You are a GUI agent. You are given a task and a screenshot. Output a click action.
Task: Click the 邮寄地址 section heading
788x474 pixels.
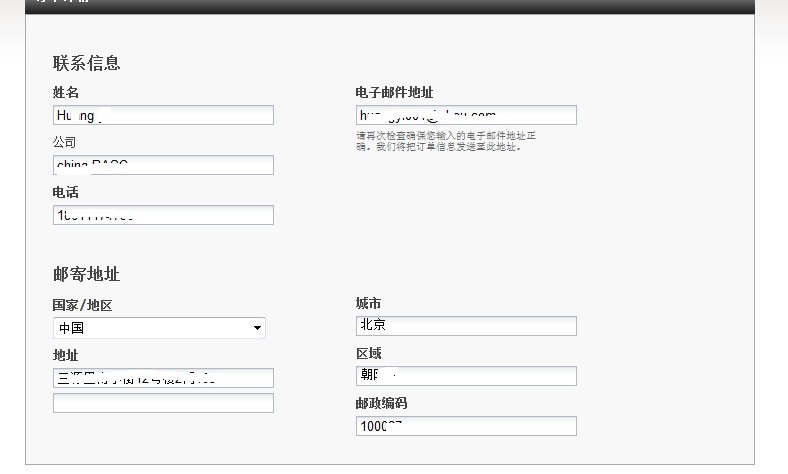(87, 274)
